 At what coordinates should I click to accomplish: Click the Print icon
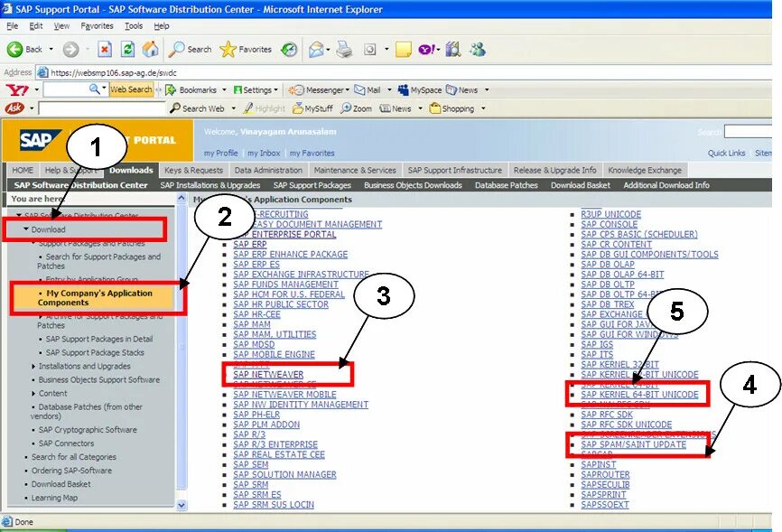[x=344, y=50]
